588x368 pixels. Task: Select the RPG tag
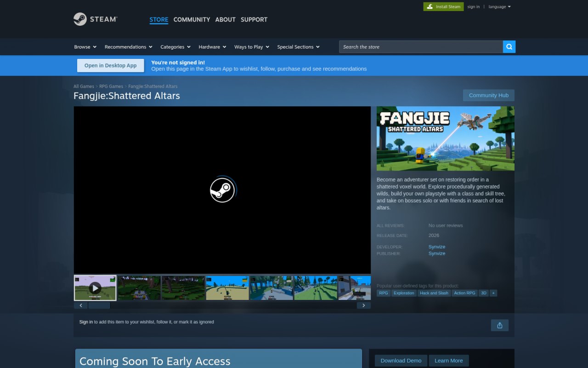pos(384,293)
